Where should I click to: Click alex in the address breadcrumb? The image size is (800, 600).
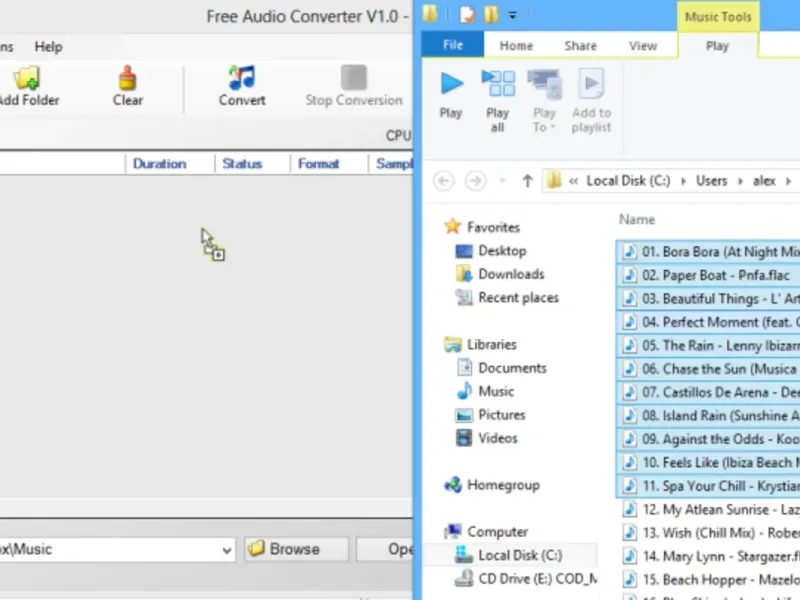[764, 181]
